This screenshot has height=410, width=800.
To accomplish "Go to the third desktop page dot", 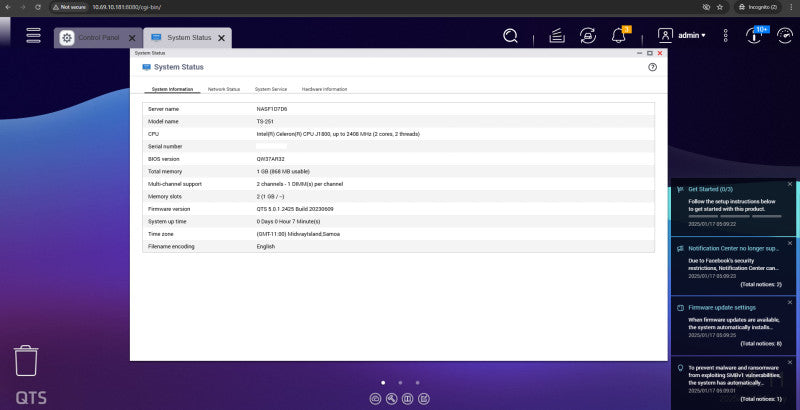I will [418, 382].
